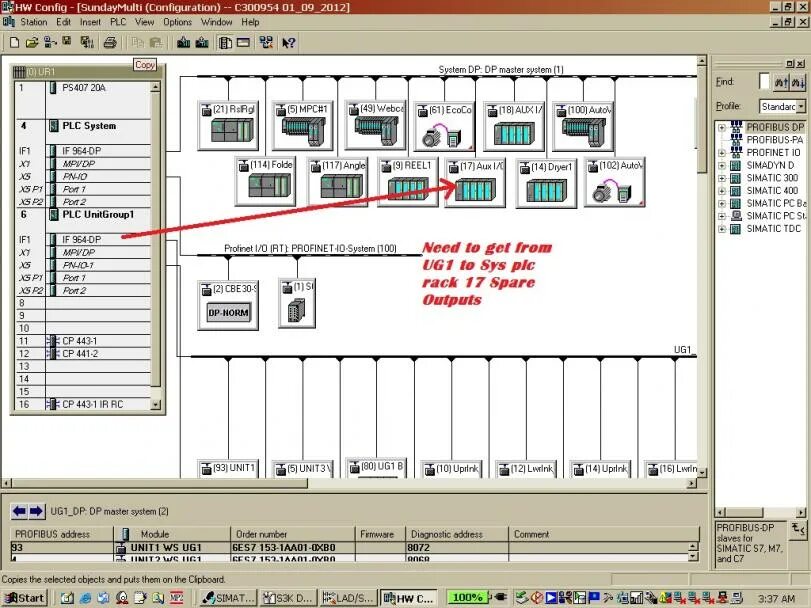Click the Windows Start button

24,598
